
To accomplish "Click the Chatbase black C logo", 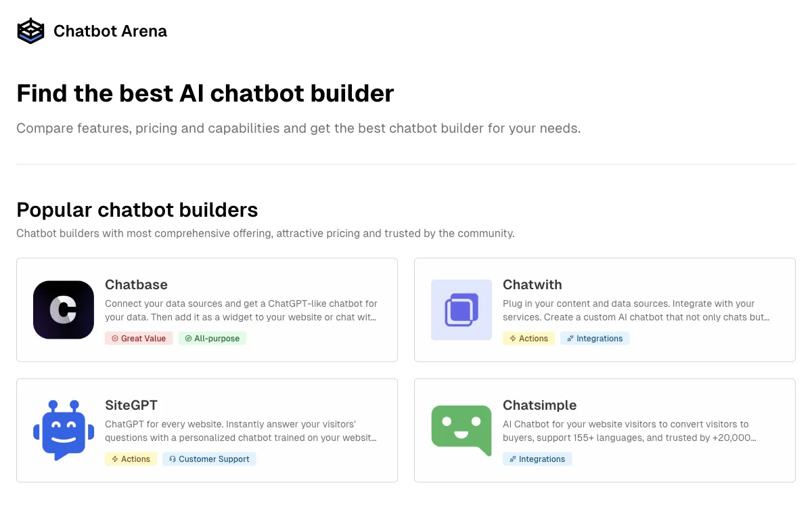I will tap(64, 310).
